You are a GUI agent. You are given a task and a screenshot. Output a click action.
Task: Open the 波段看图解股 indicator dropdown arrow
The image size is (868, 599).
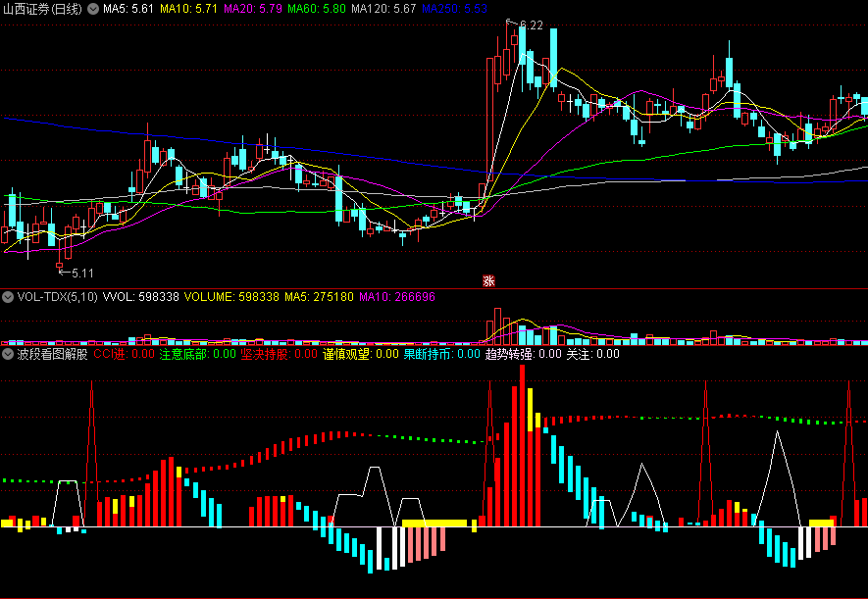pyautogui.click(x=8, y=354)
